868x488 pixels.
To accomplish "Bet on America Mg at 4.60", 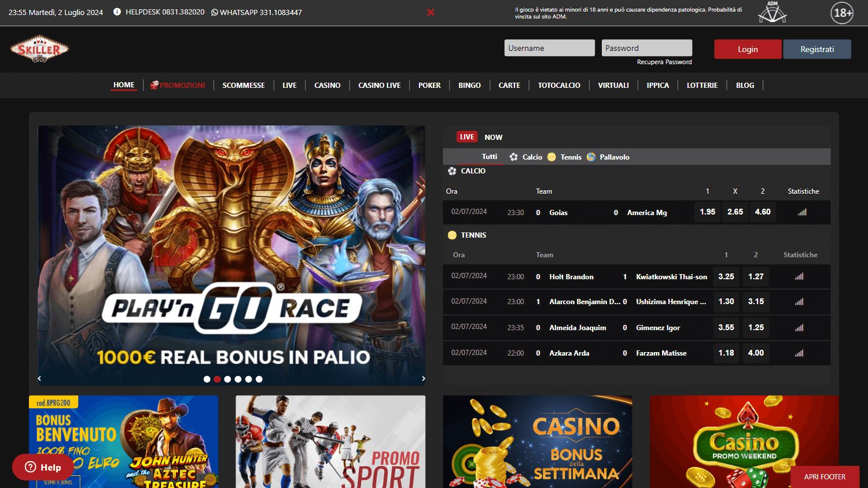I will (763, 212).
